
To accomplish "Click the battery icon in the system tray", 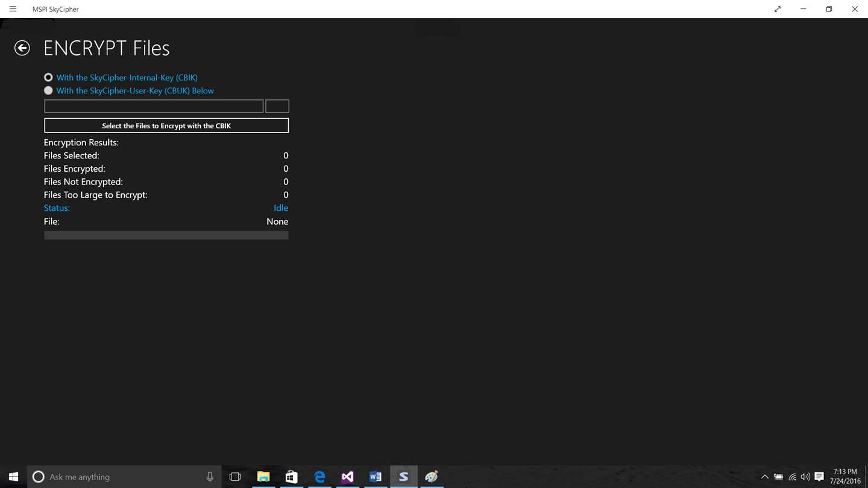I will coord(779,477).
